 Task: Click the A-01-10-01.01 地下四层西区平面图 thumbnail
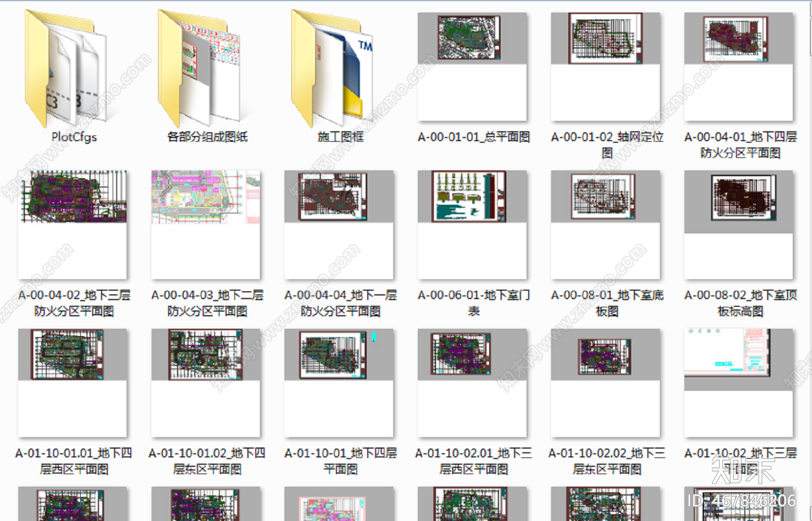(x=72, y=383)
